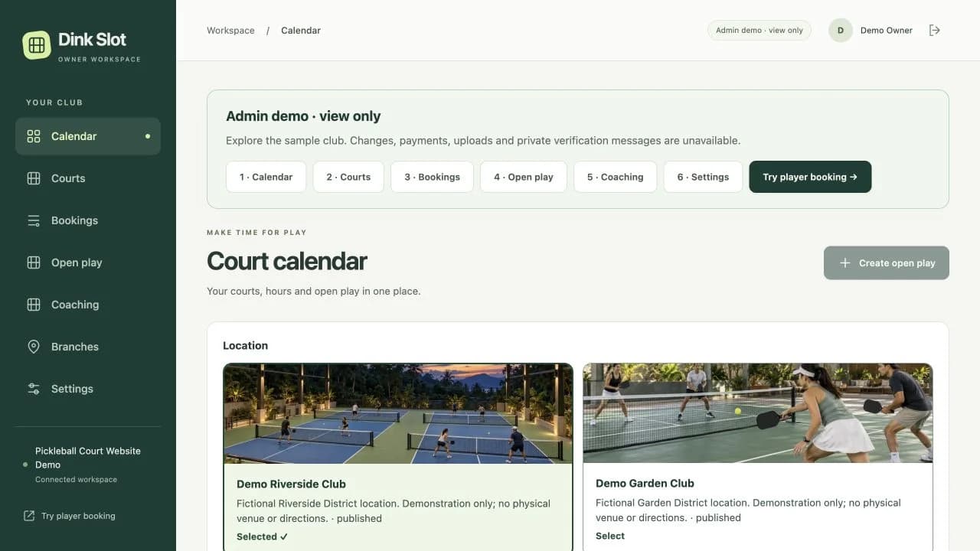Click the 'Demo Garden Club' title text

(x=645, y=483)
